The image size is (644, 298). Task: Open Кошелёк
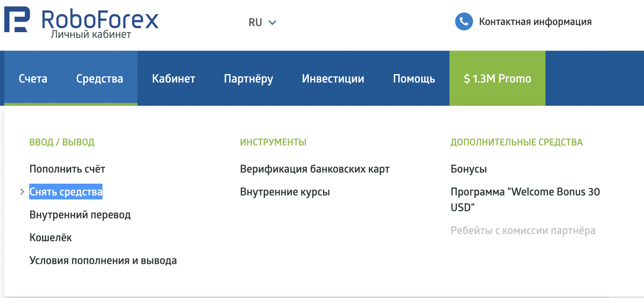click(50, 237)
